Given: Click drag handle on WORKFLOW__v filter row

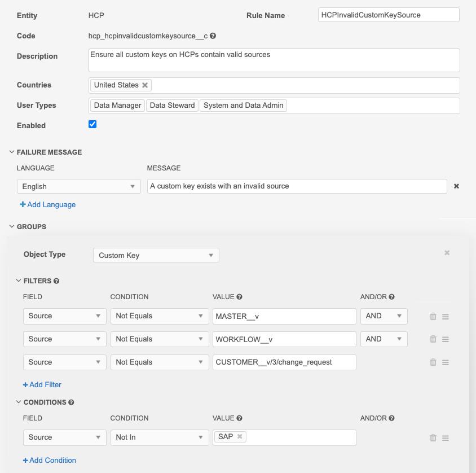Looking at the screenshot, I should (x=446, y=340).
